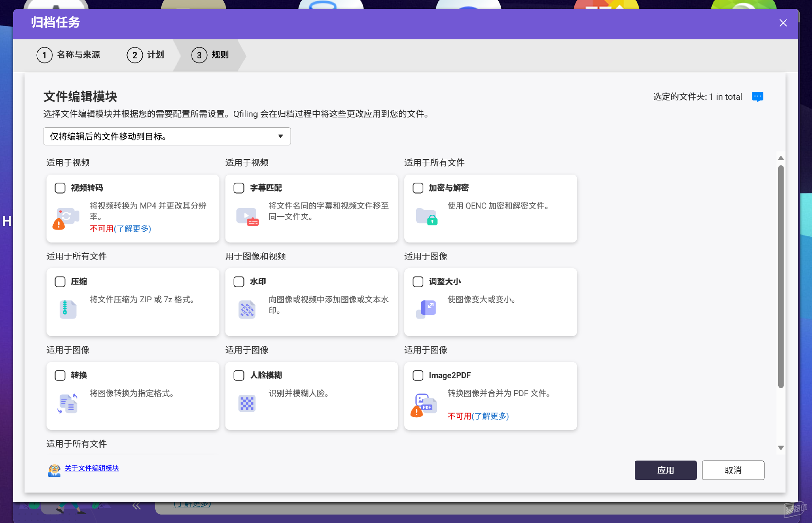812x523 pixels.
Task: Click the subtitle matching module icon
Action: [x=247, y=216]
